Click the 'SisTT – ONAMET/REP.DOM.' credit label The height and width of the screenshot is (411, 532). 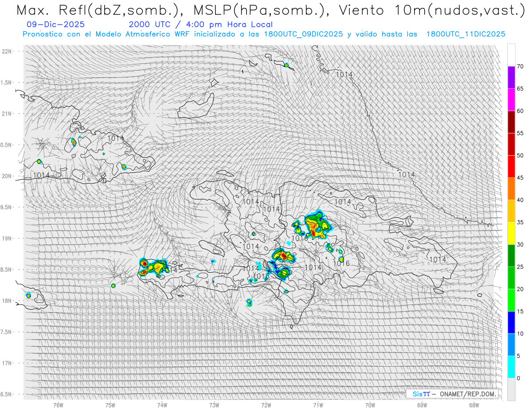pyautogui.click(x=452, y=394)
